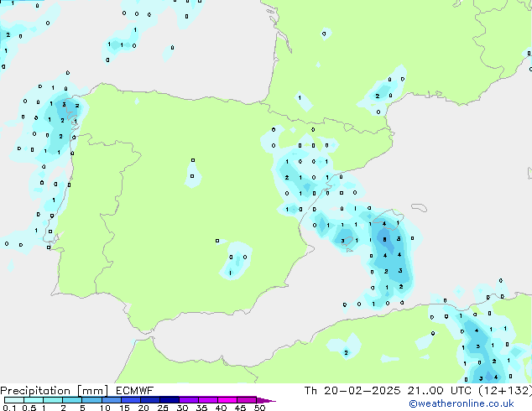Click the 8 mm value over Mallorca
Image resolution: width=532 pixels, height=411 pixels.
384,239
